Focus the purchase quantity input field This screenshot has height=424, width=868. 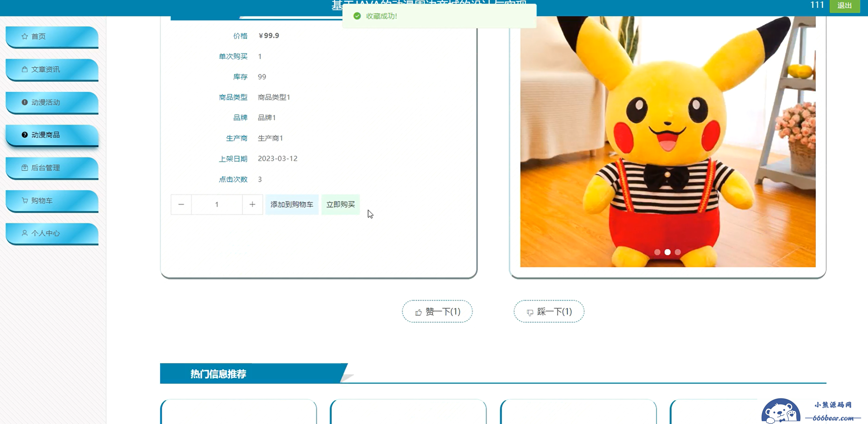(x=217, y=204)
